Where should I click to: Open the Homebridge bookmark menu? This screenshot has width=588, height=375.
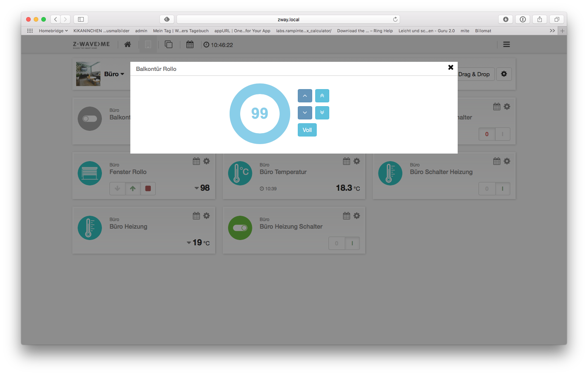[x=53, y=31]
